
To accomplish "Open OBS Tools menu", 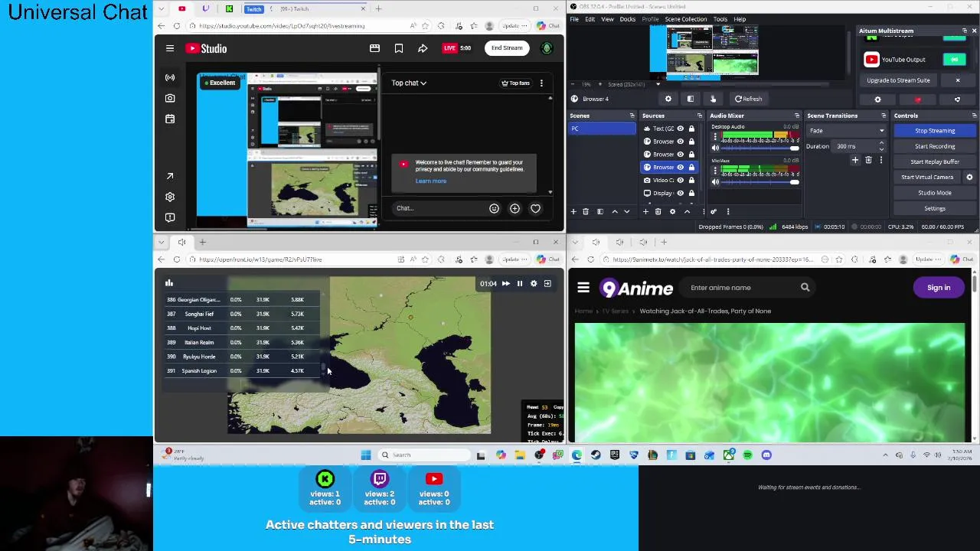I will click(x=720, y=19).
